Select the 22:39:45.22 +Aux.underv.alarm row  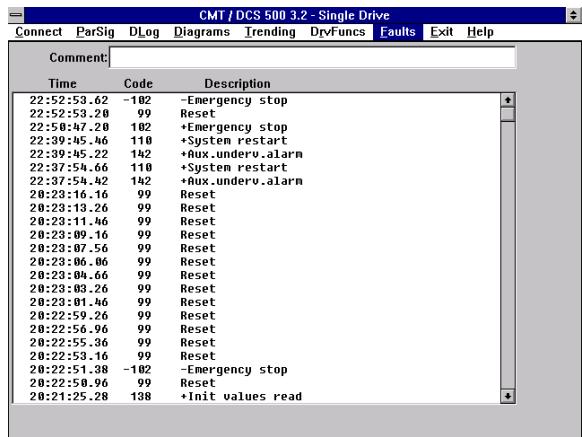(x=256, y=154)
